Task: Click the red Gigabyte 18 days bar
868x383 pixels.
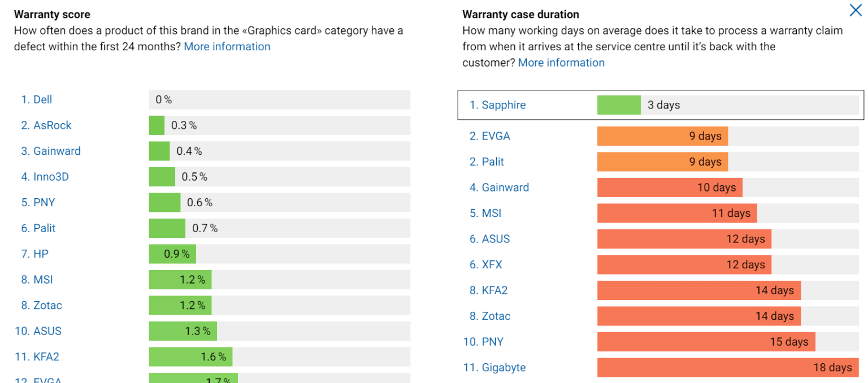Action: pos(727,368)
